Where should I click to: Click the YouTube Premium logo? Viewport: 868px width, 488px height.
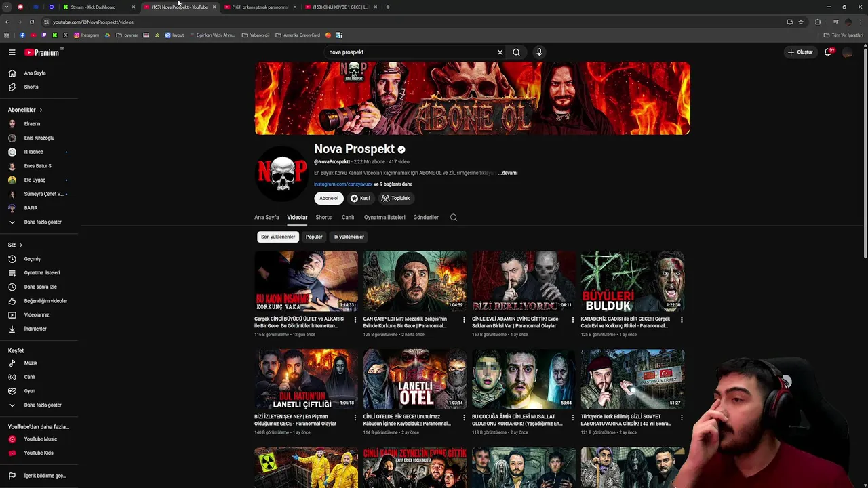(42, 52)
